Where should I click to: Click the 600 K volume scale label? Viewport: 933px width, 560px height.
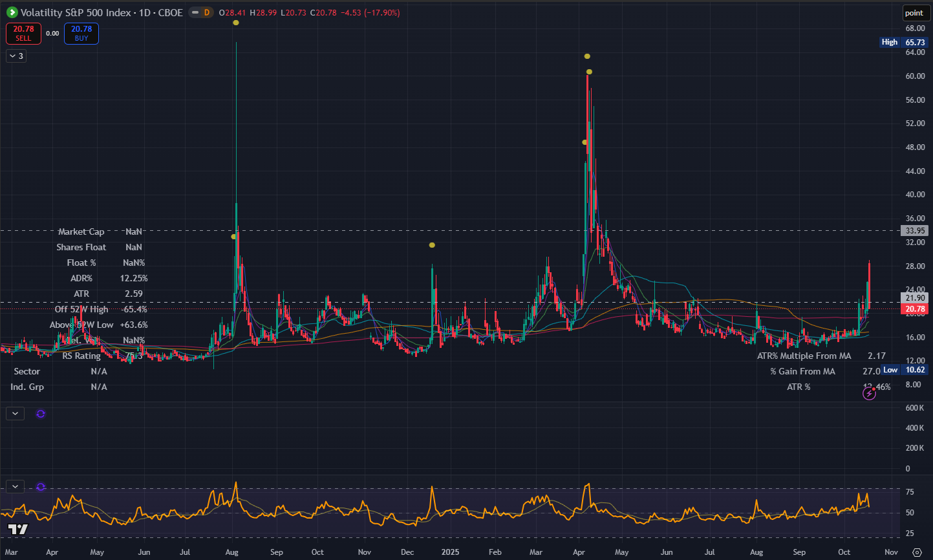coord(915,408)
